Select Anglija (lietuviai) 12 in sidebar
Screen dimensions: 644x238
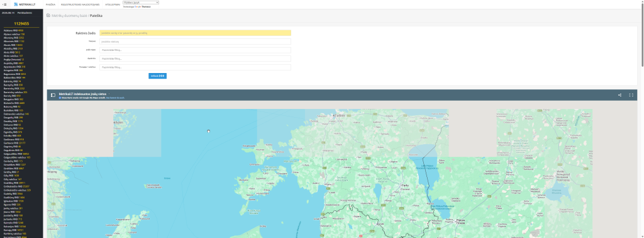coord(14,60)
